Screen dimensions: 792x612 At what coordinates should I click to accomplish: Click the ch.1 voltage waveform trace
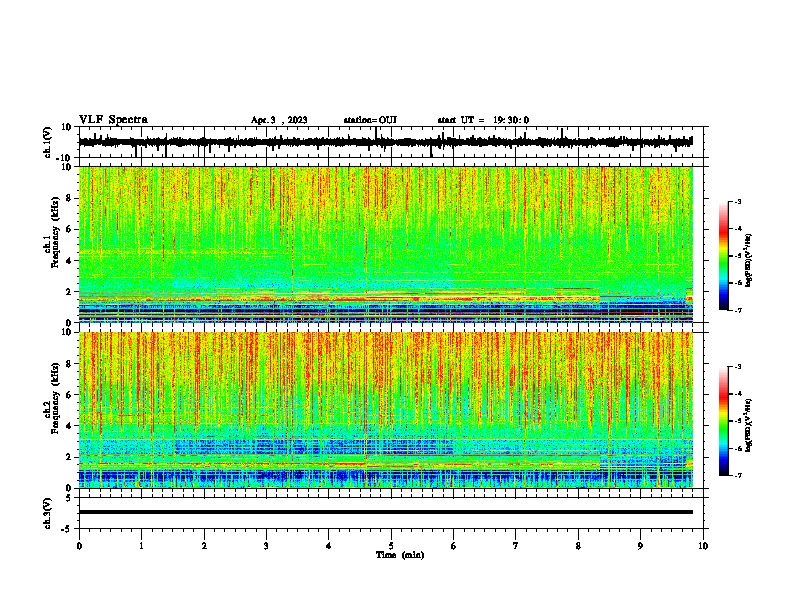[385, 142]
